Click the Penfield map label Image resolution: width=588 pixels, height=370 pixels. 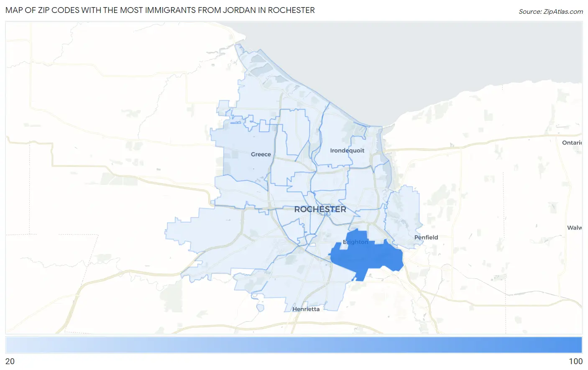tap(426, 237)
